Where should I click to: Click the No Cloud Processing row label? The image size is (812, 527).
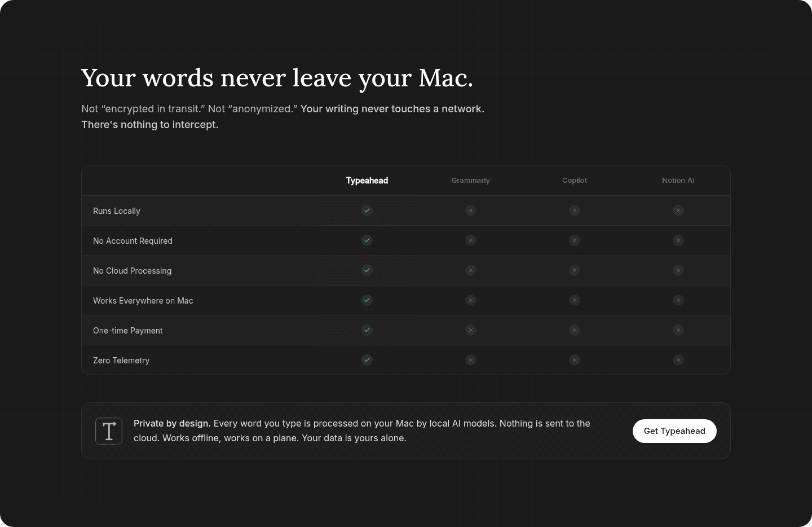click(132, 271)
